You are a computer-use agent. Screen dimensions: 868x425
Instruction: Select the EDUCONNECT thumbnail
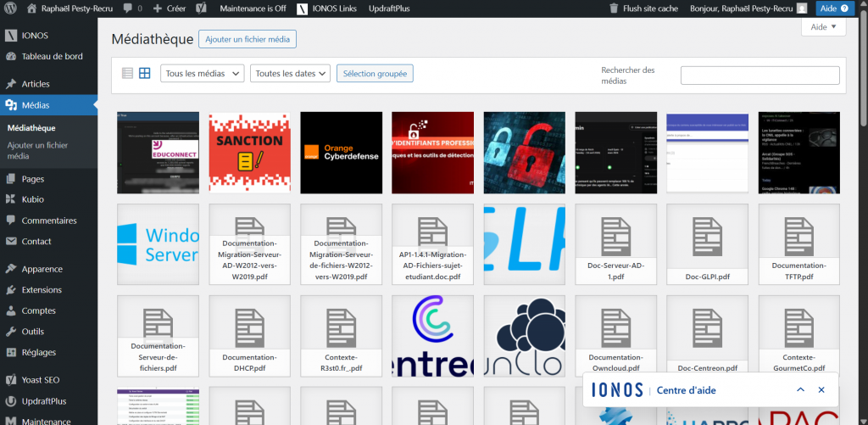[x=158, y=153]
